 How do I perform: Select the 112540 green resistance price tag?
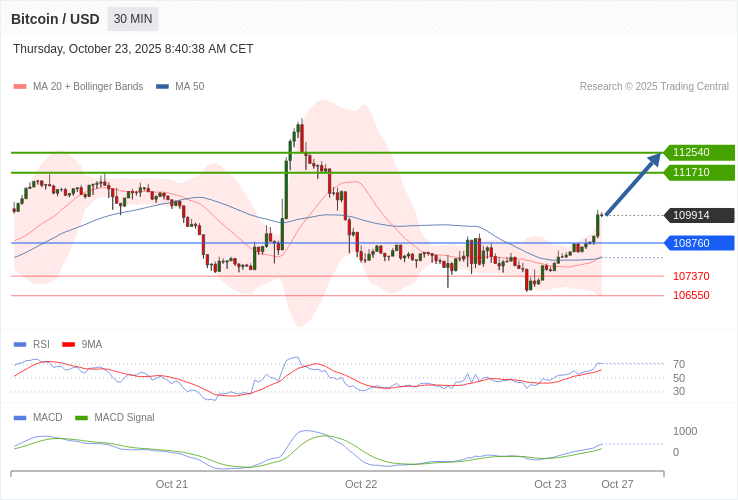coord(698,152)
